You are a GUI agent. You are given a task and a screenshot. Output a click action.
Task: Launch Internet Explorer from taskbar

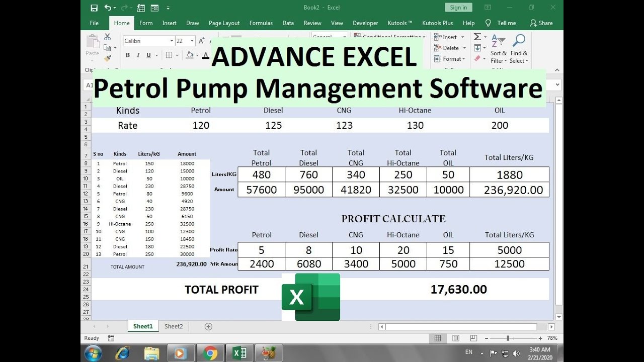pyautogui.click(x=123, y=353)
